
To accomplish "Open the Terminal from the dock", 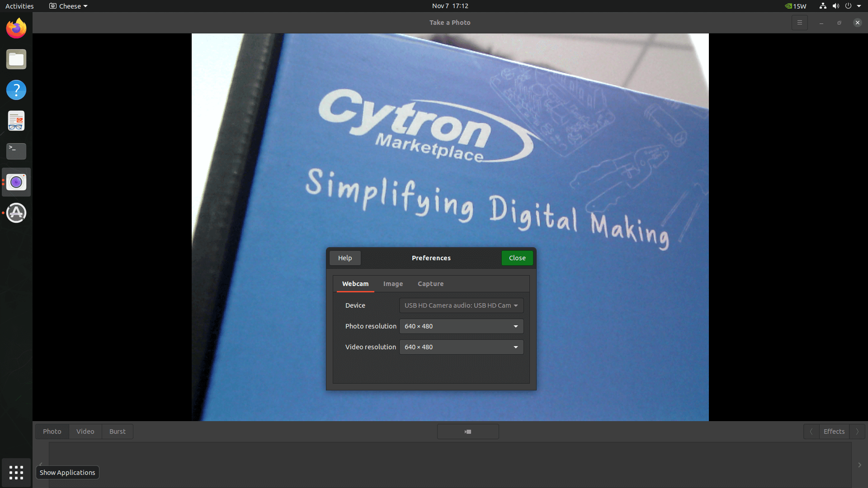I will [16, 151].
